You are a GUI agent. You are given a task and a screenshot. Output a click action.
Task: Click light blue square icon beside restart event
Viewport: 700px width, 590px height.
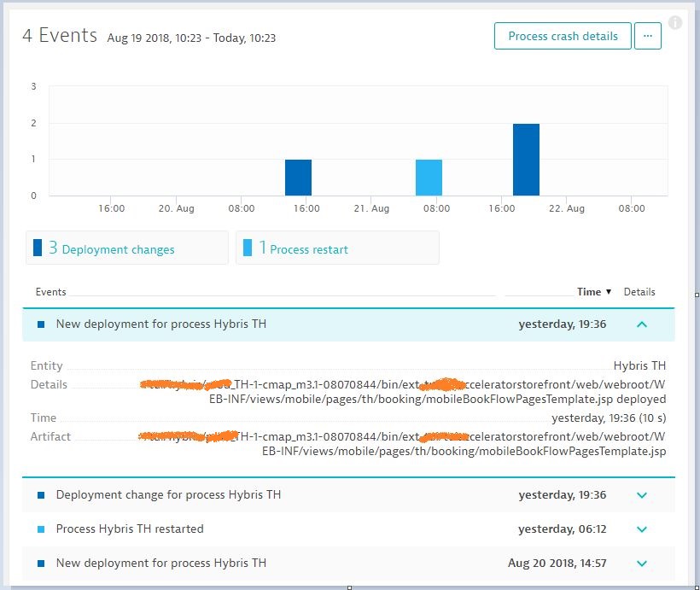(x=41, y=529)
